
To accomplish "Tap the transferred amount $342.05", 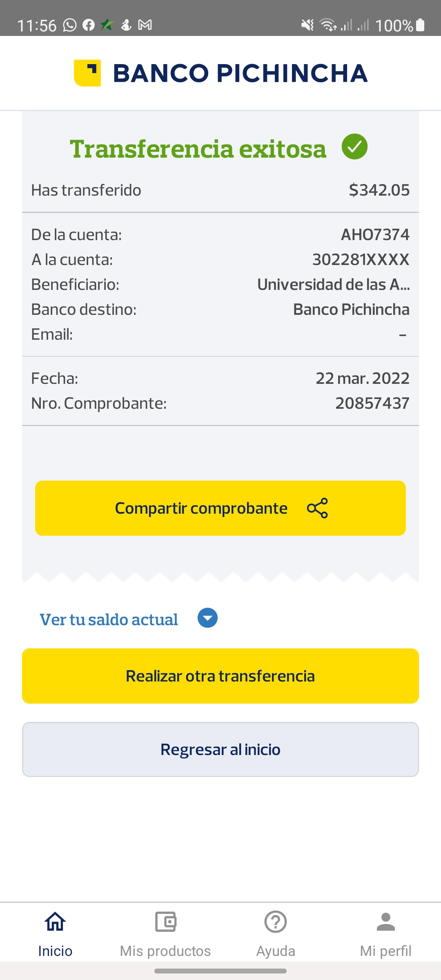I will 379,190.
